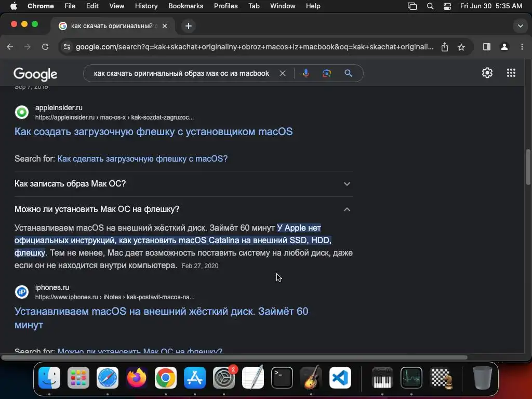This screenshot has height=399, width=532.
Task: Open the tab search dropdown arrow
Action: pyautogui.click(x=520, y=26)
